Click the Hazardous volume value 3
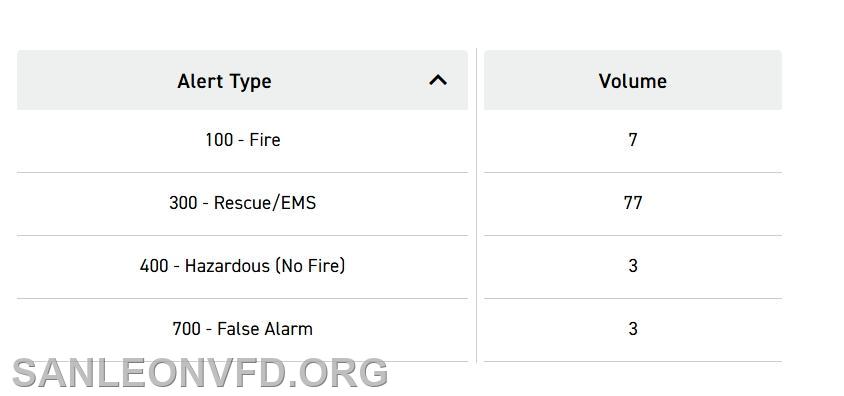Image resolution: width=844 pixels, height=396 pixels. [x=632, y=266]
